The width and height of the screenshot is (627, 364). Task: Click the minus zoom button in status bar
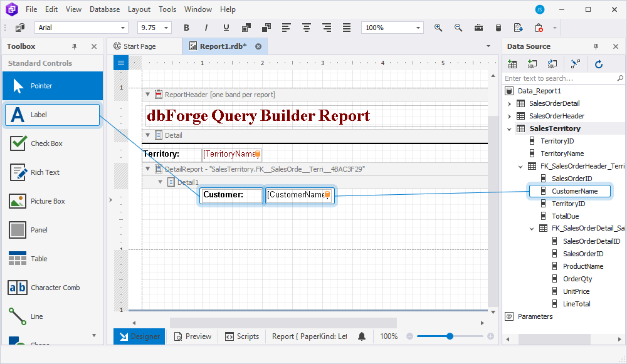tap(409, 336)
